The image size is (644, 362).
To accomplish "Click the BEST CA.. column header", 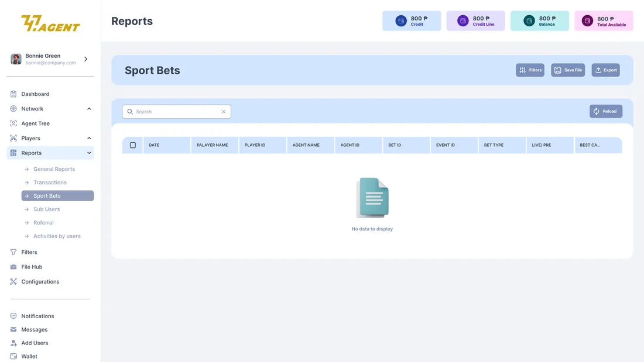I will (x=598, y=145).
